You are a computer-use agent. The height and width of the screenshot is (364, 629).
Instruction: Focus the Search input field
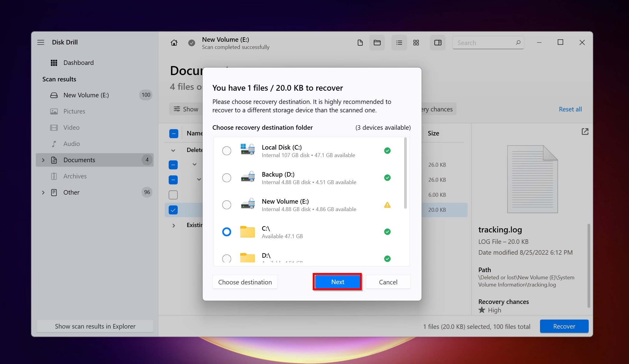(488, 43)
